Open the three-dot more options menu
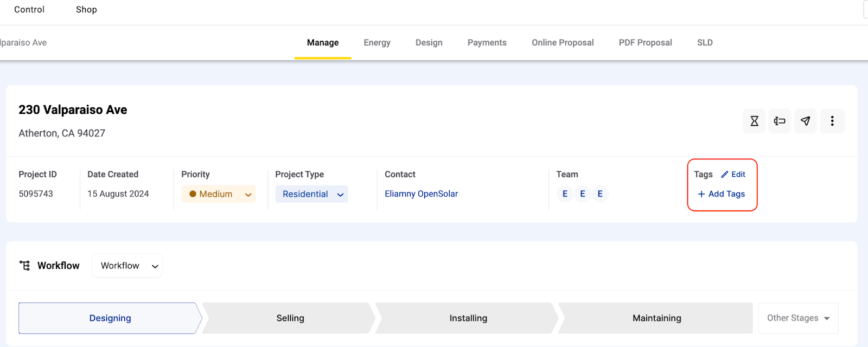 (x=832, y=121)
